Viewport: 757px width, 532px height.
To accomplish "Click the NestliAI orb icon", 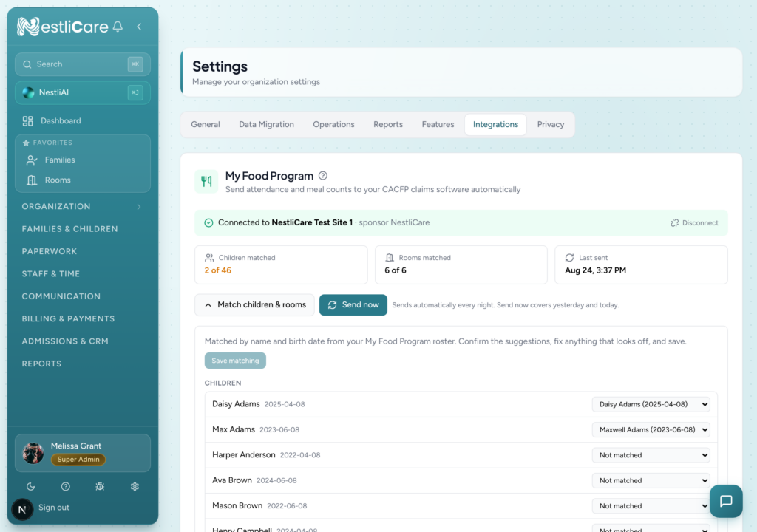I will click(x=29, y=92).
